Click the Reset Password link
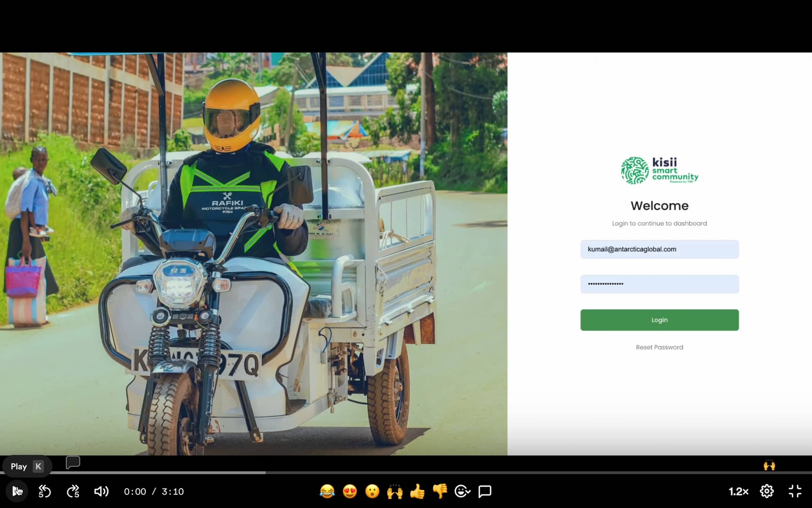 click(x=659, y=347)
